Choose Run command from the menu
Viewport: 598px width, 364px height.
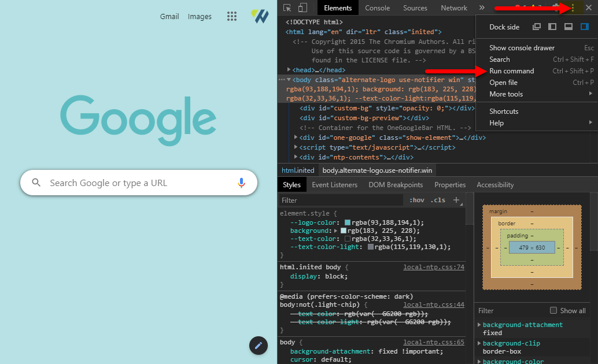click(x=537, y=71)
